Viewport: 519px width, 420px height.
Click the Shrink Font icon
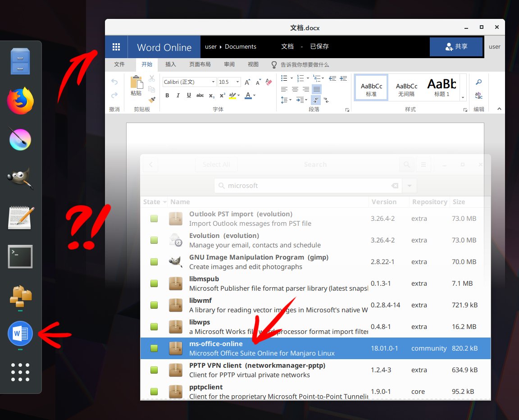click(x=258, y=82)
